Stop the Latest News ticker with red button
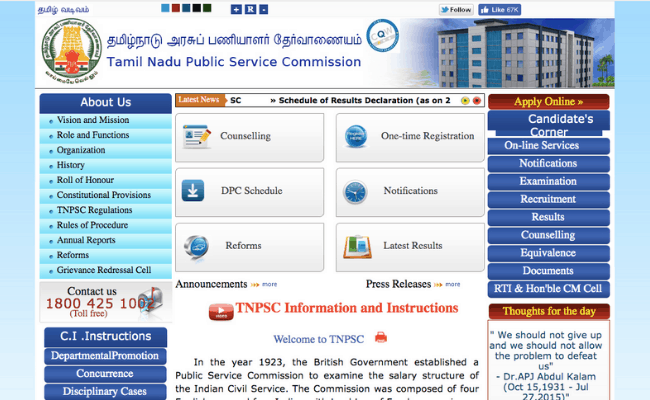 [x=477, y=100]
